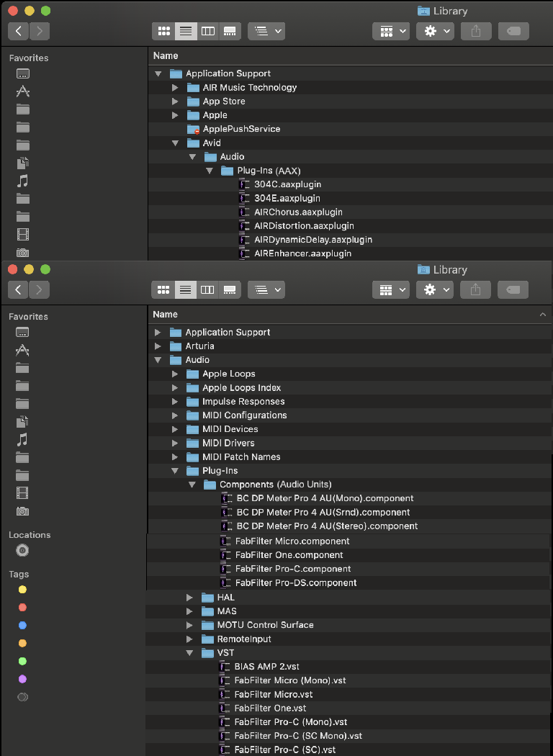Switch bottom window to list view

click(x=186, y=289)
